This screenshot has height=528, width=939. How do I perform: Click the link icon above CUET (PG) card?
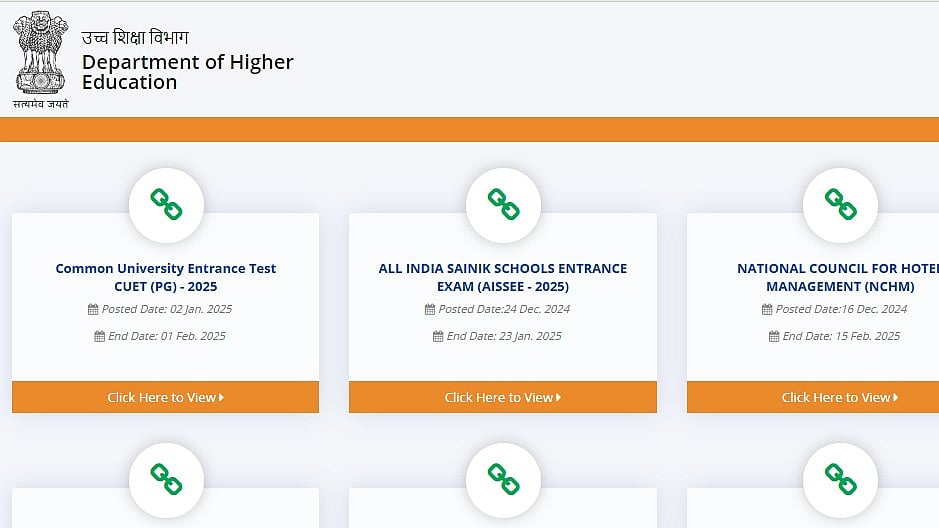pyautogui.click(x=166, y=205)
